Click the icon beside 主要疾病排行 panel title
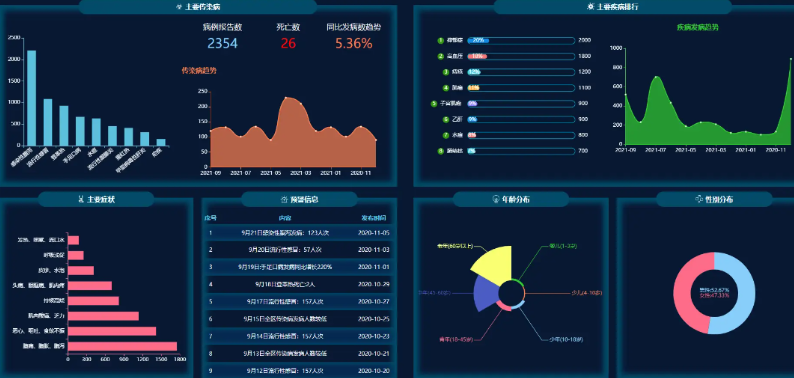 pos(590,7)
